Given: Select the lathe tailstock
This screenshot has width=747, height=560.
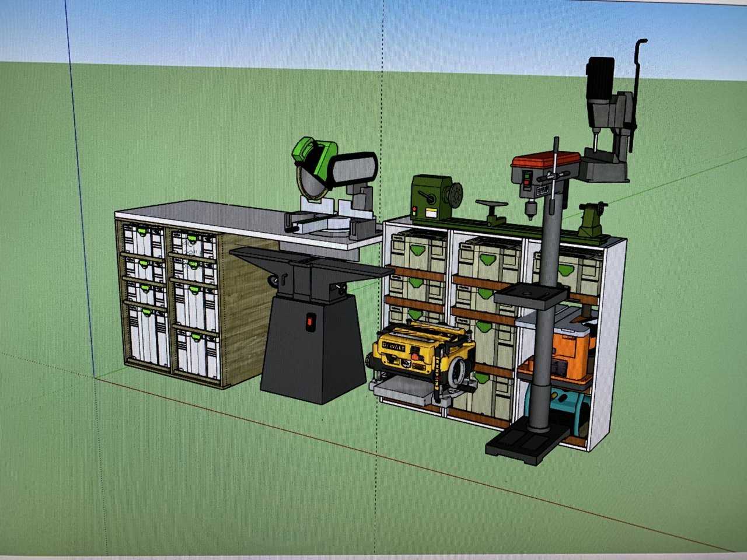Looking at the screenshot, I should pyautogui.click(x=592, y=219).
